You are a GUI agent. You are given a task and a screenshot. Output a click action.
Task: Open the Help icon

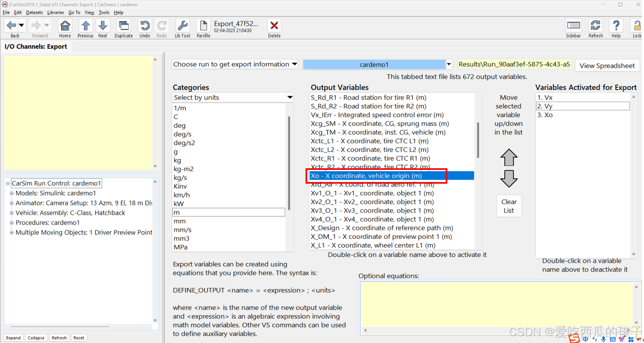[x=616, y=26]
